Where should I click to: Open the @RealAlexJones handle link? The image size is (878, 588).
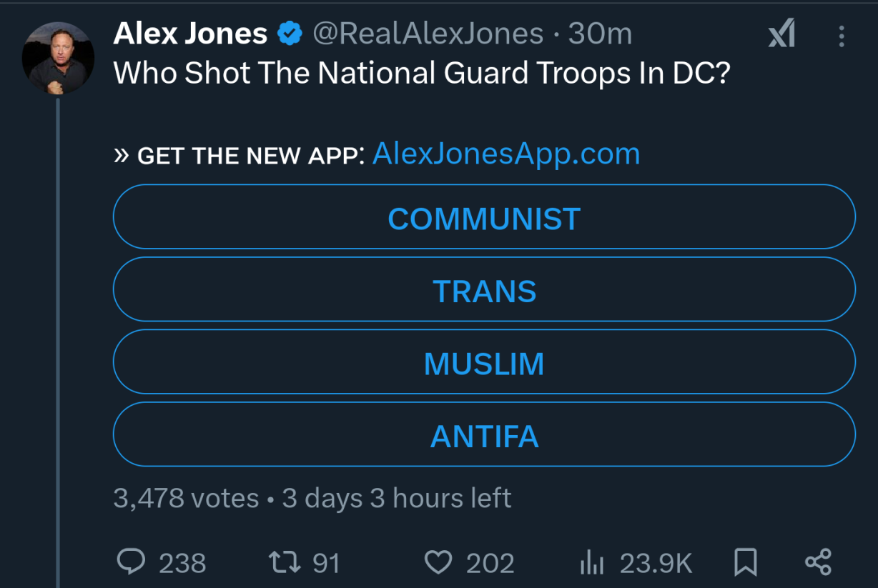(428, 34)
